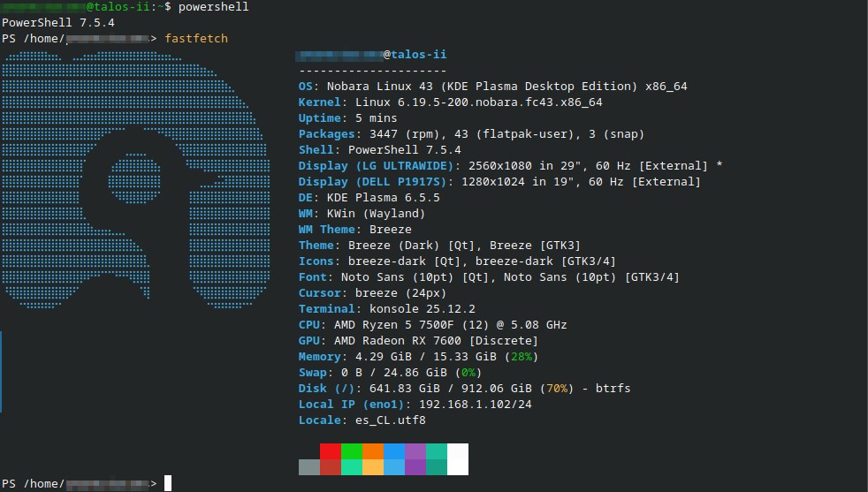Click the OS line 'Nobara Linux 43'

pyautogui.click(x=492, y=87)
